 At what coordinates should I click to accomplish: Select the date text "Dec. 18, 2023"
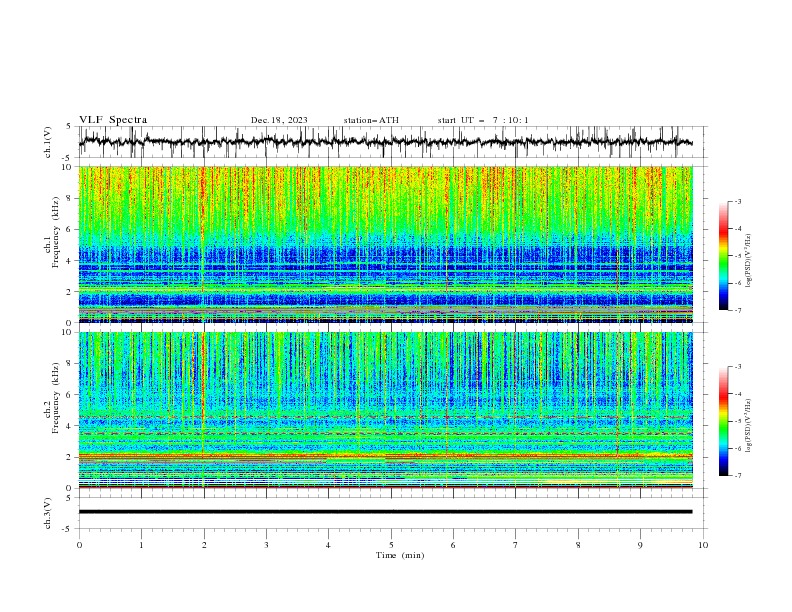point(279,120)
